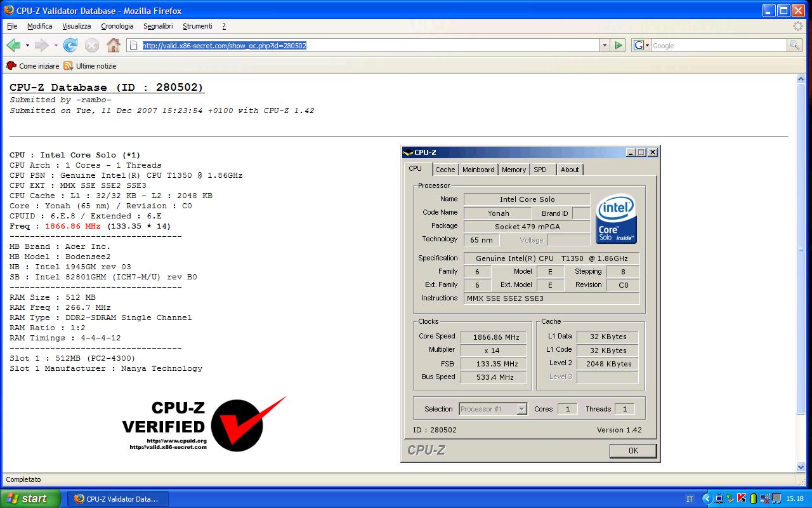
Task: Click the Forward arrow button
Action: coord(42,45)
